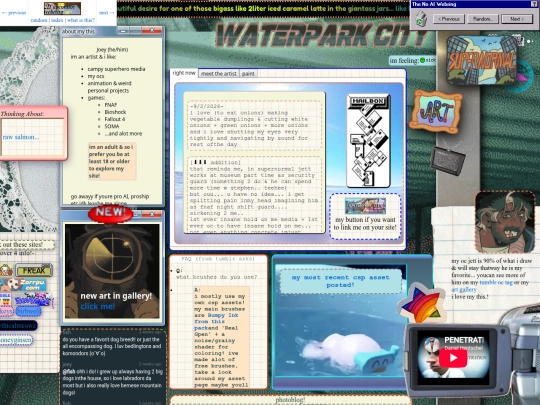Image resolution: width=540 pixels, height=405 pixels.
Task: Click the 'my button if you want to link me' box
Action: pyautogui.click(x=365, y=217)
